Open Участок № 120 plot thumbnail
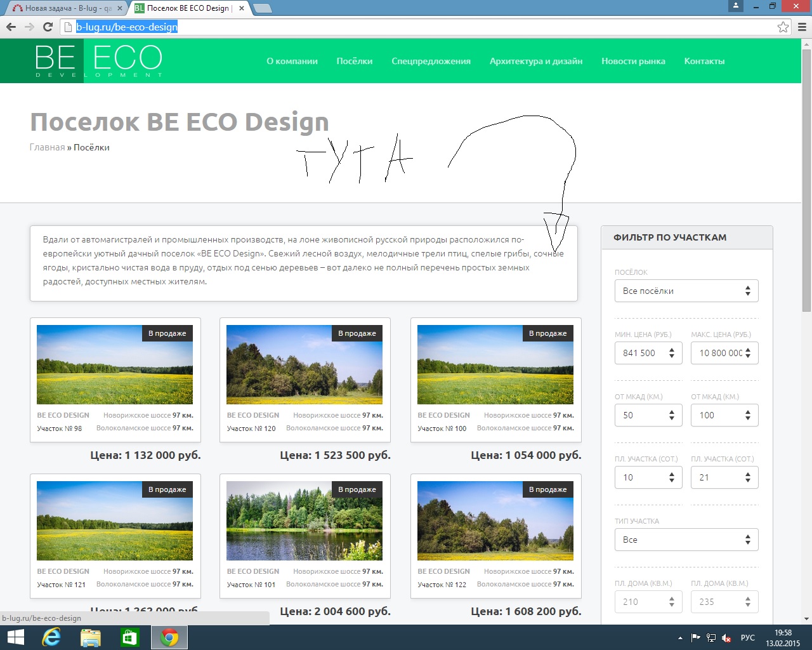 (304, 365)
